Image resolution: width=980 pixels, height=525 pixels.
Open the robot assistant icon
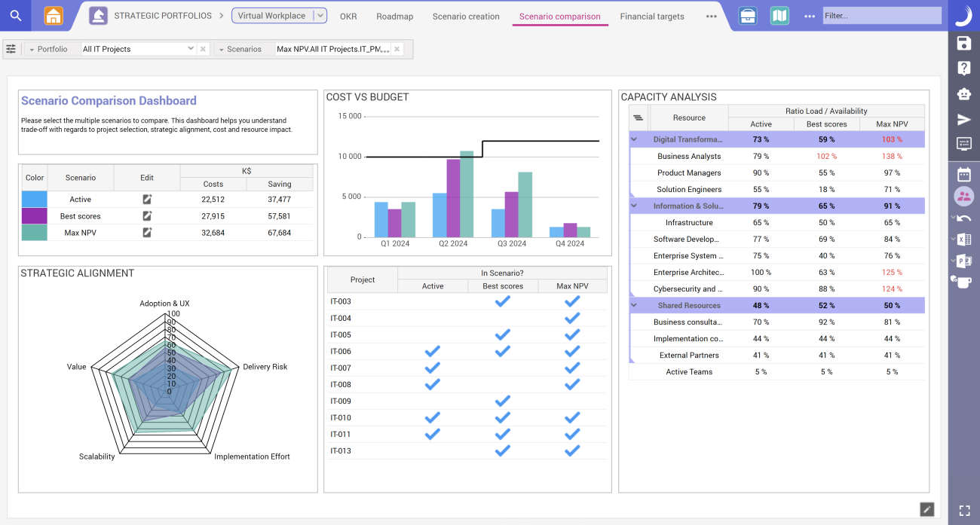tap(963, 93)
